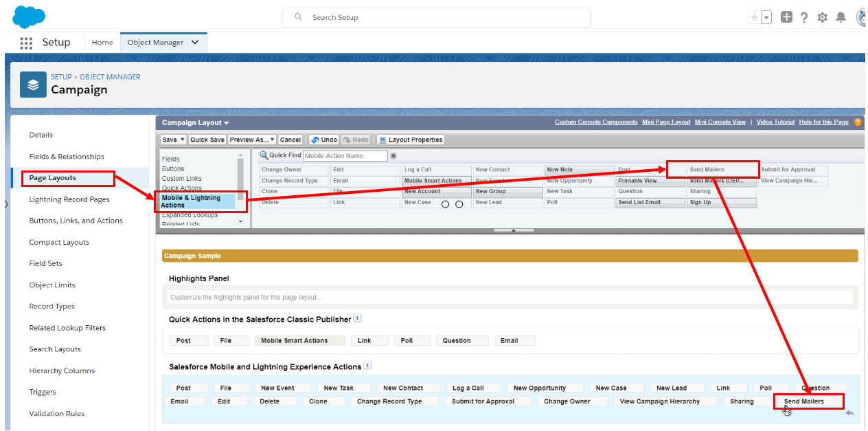Click the Cancel button in layout toolbar
The image size is (868, 431).
tap(290, 140)
